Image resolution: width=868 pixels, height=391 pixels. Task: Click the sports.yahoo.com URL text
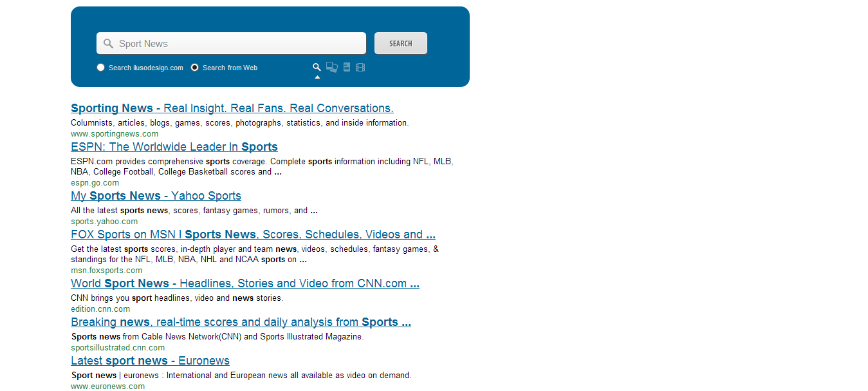click(x=104, y=222)
